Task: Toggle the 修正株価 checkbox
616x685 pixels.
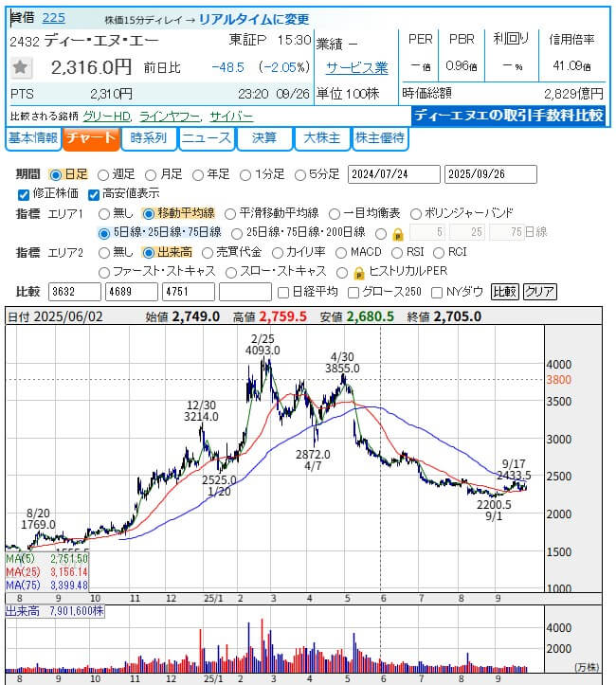Action: click(24, 194)
